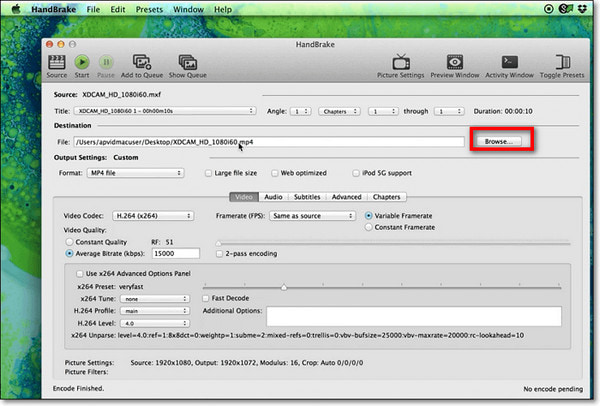The image size is (600, 406).
Task: Open the Format MP4 file dropdown
Action: coord(135,173)
